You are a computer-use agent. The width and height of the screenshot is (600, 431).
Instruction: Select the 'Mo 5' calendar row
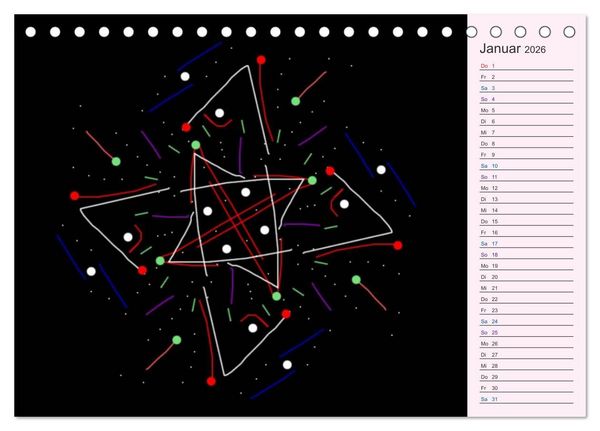527,110
